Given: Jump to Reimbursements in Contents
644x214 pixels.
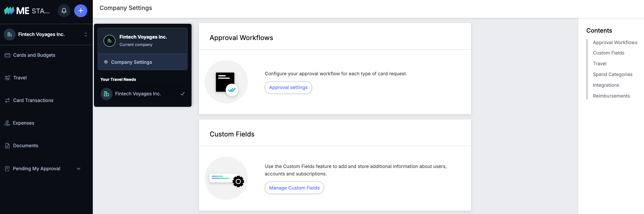Looking at the screenshot, I should click(611, 96).
